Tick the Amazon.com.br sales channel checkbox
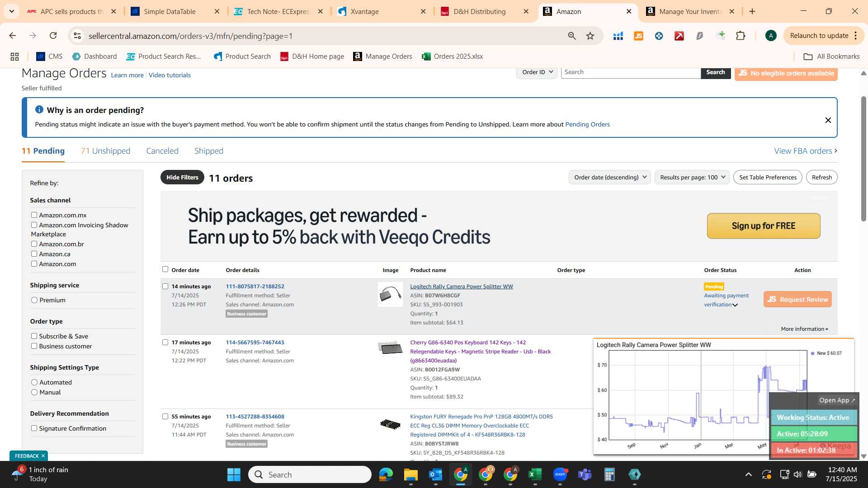The height and width of the screenshot is (488, 868). tap(34, 244)
